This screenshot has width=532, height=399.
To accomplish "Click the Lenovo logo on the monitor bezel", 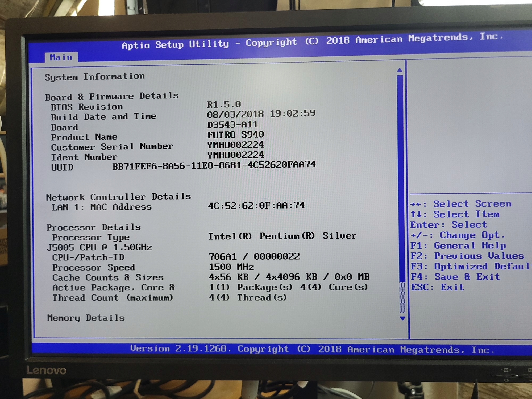I will pos(47,371).
